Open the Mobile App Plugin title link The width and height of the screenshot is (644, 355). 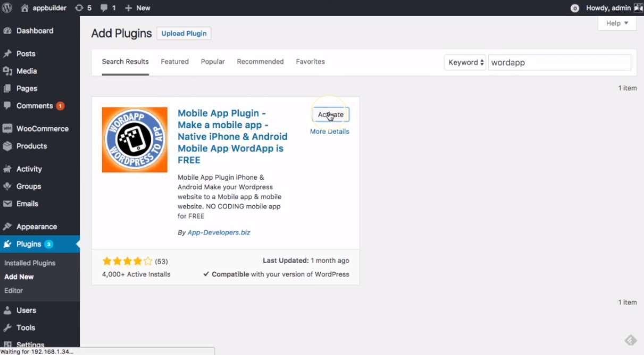(x=232, y=137)
